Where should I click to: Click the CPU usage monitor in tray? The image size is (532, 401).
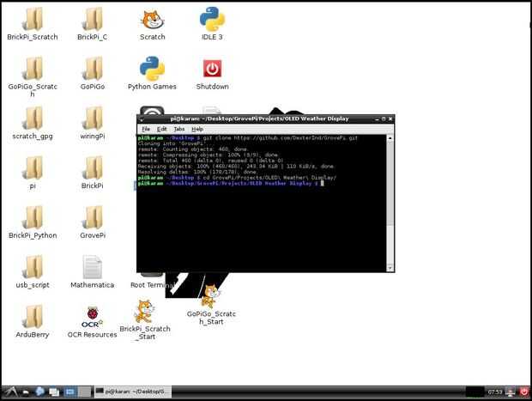click(x=475, y=392)
